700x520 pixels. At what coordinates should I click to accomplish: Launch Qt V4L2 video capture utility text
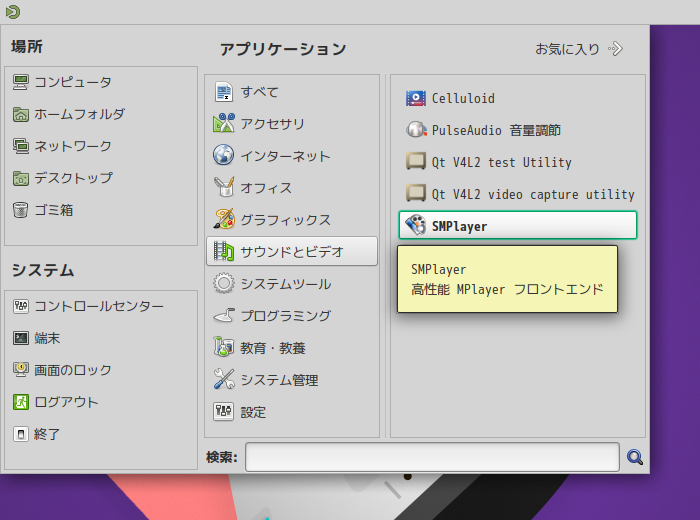coord(533,195)
